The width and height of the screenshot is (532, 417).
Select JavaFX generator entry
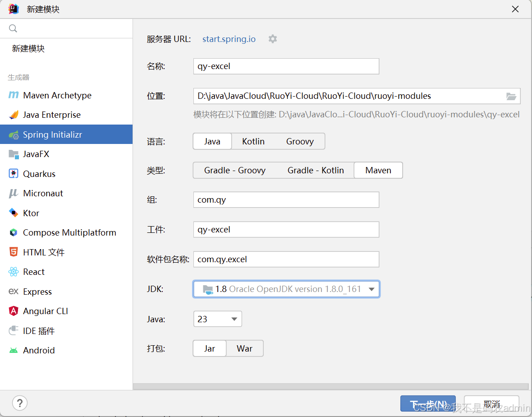pyautogui.click(x=66, y=154)
